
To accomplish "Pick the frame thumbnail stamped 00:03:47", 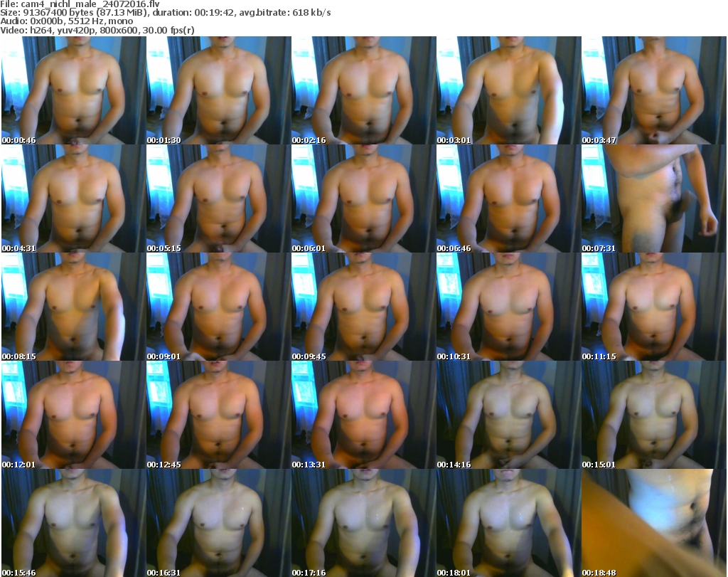I will 654,90.
